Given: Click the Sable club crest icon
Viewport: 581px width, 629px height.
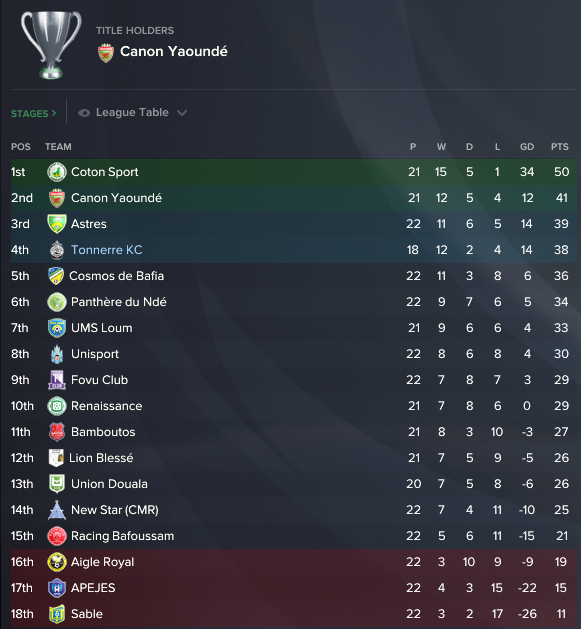Looking at the screenshot, I should click(57, 614).
